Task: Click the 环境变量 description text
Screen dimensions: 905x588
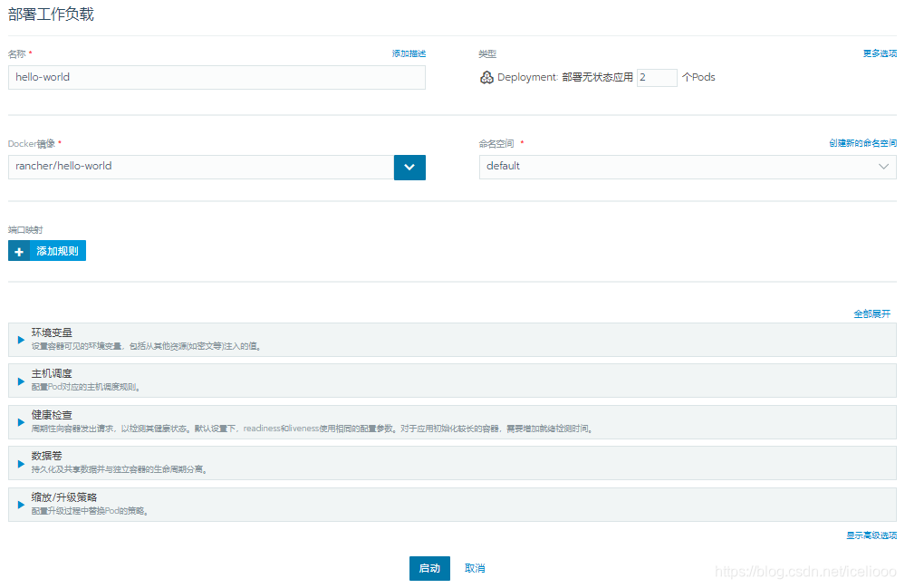Action: [x=147, y=346]
